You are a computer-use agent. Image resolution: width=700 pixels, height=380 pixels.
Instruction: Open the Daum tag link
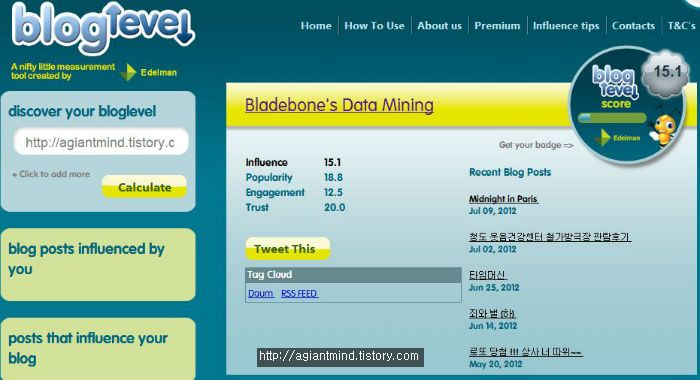coord(261,293)
